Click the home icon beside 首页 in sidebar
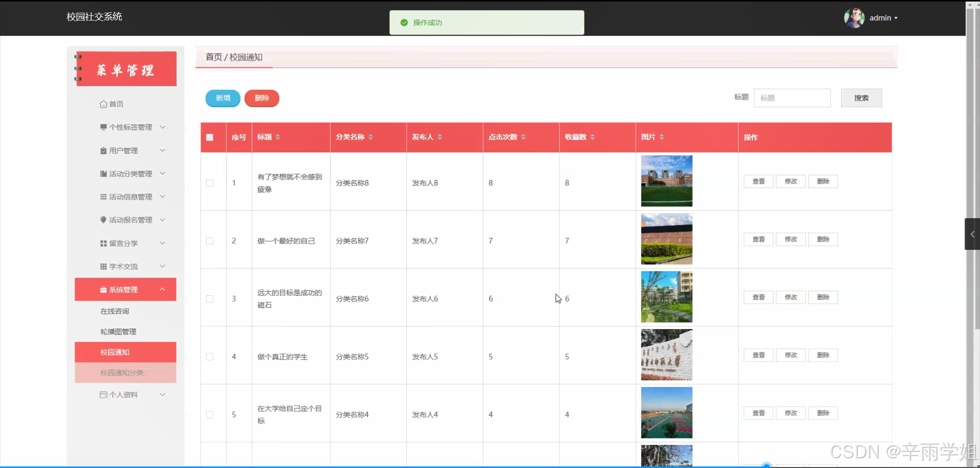This screenshot has height=468, width=980. coord(103,104)
